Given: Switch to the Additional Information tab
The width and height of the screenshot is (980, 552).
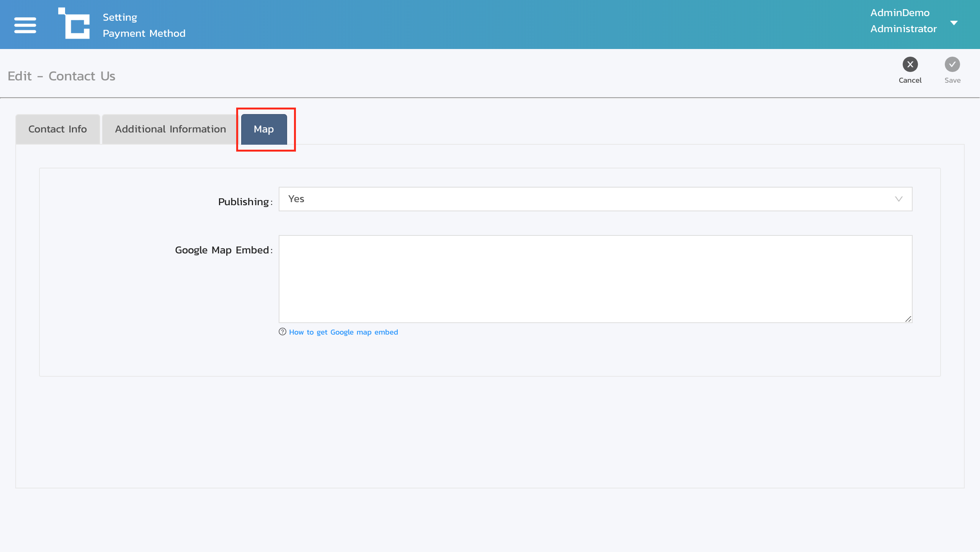Looking at the screenshot, I should click(x=170, y=129).
